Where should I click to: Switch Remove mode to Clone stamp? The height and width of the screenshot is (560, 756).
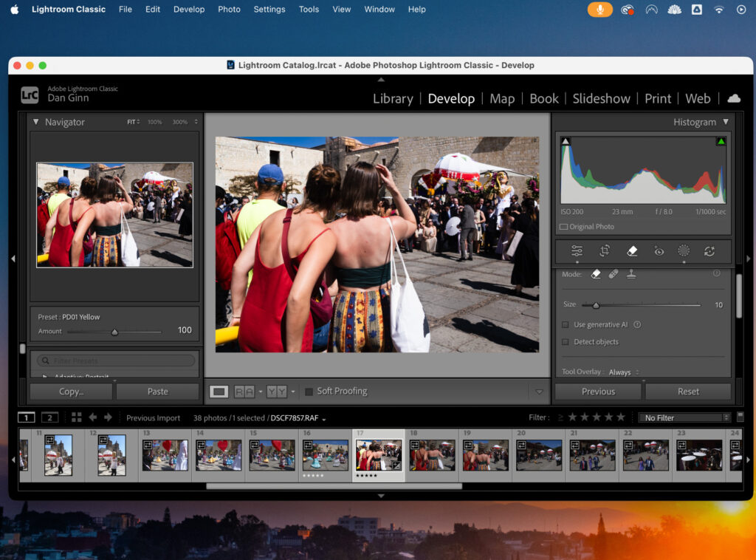pyautogui.click(x=632, y=274)
